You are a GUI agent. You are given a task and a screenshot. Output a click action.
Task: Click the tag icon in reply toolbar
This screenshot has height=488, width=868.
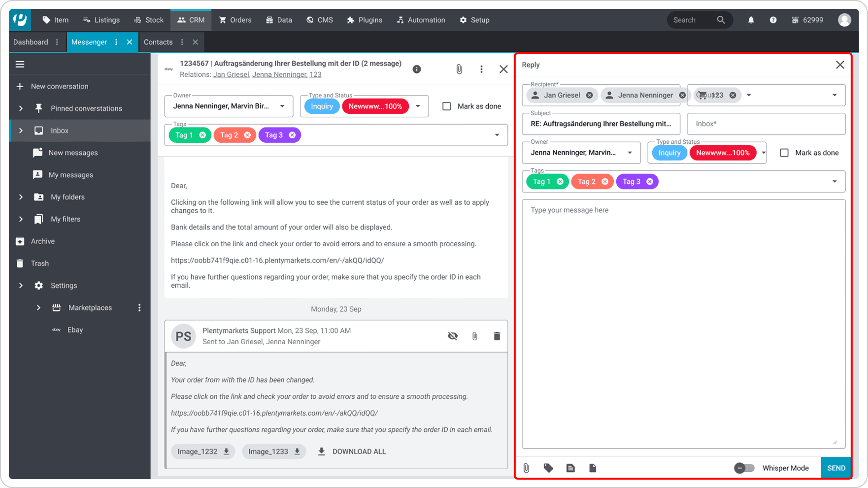(x=548, y=468)
